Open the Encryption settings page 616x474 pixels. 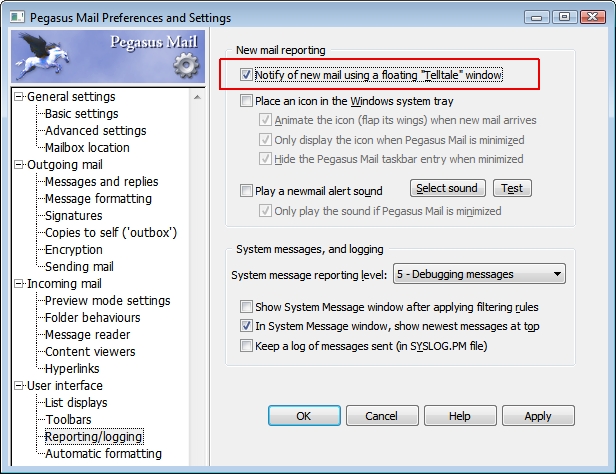tap(73, 250)
